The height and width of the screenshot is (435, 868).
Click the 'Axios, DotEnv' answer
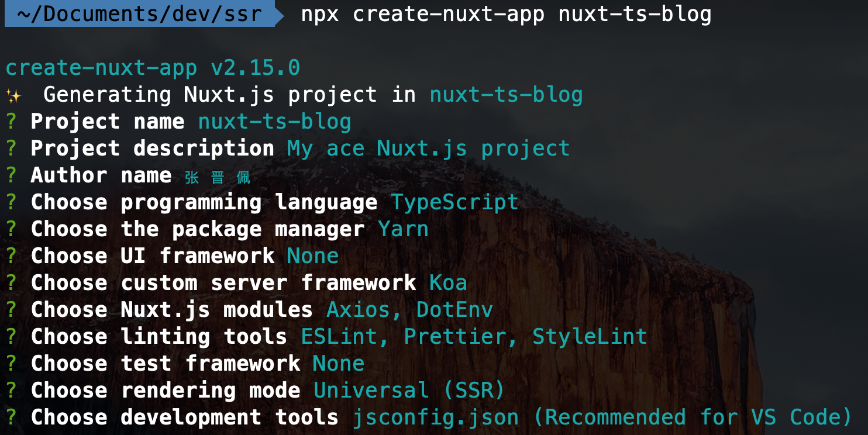pyautogui.click(x=410, y=310)
